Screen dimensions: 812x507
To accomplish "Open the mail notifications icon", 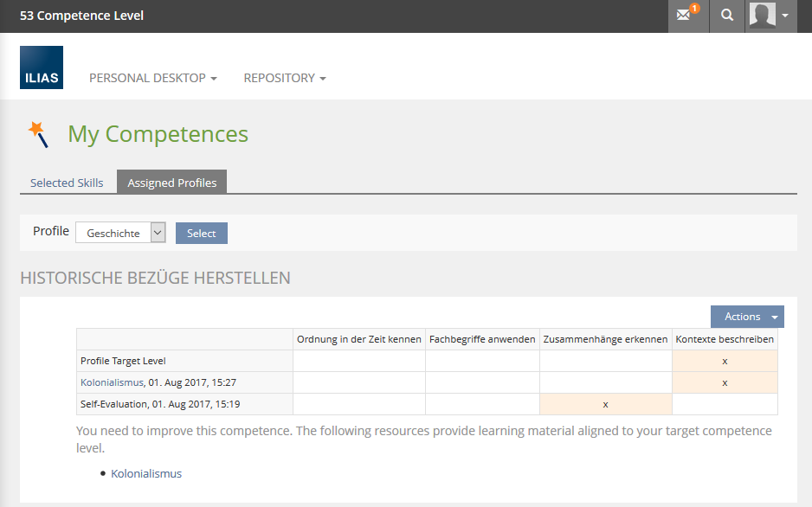I will tap(686, 16).
